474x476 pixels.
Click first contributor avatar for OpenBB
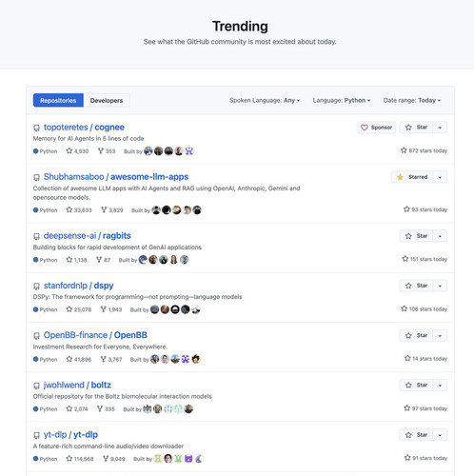pyautogui.click(x=154, y=359)
